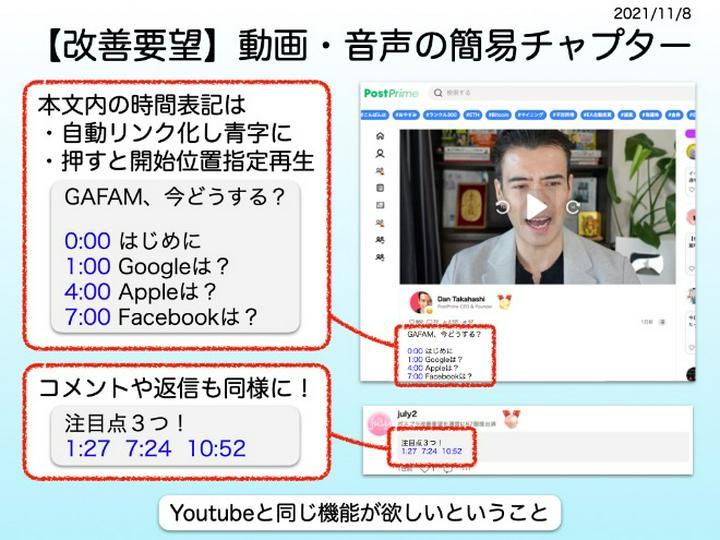Click large 7:24 in the enlarged comment callout
Screen dimensions: 720x540
[149, 448]
